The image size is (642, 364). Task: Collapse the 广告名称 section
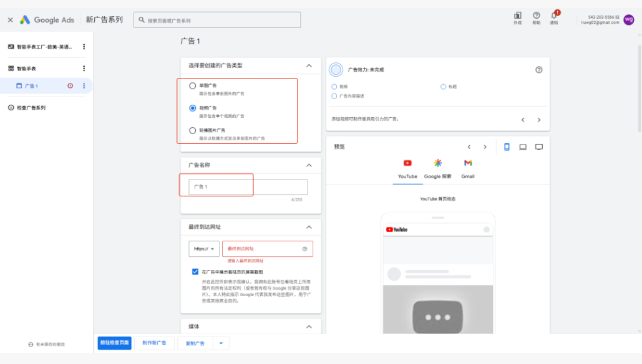(x=309, y=165)
